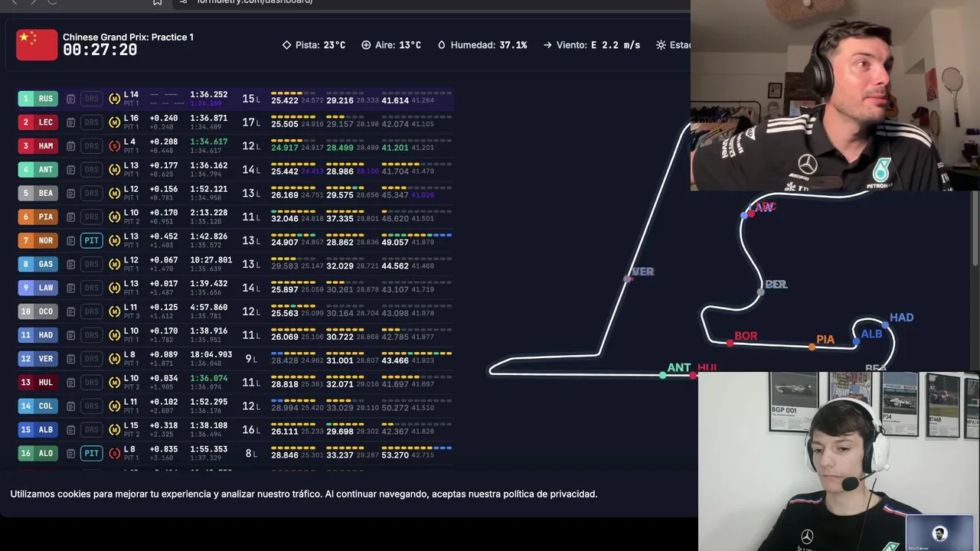
Task: Click HAM green lap time 1:34.617
Action: pos(208,142)
